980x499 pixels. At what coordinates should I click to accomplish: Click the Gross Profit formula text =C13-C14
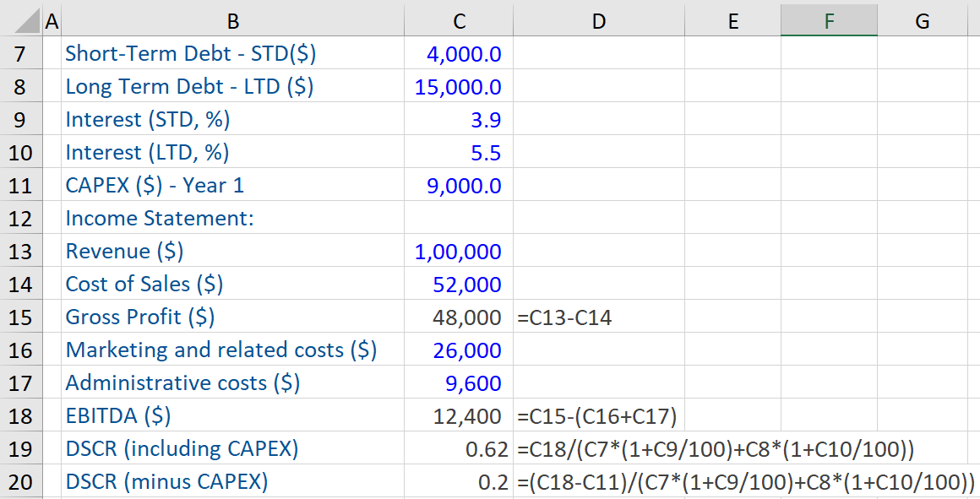564,317
